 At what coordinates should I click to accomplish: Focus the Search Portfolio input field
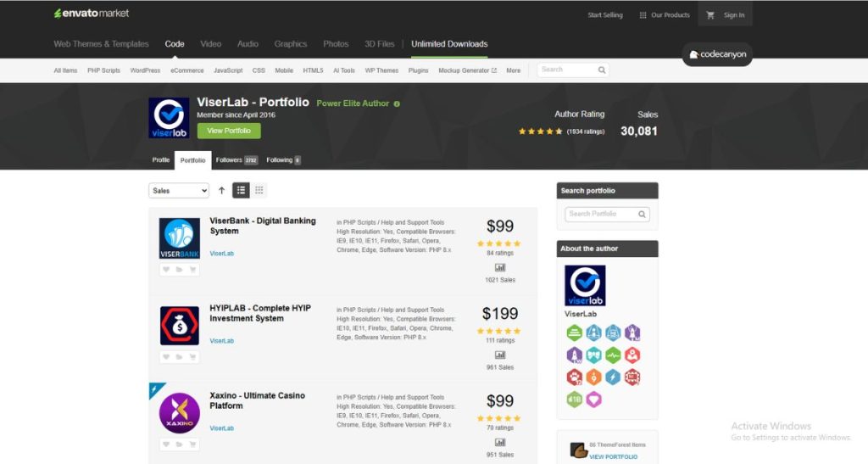tap(607, 215)
